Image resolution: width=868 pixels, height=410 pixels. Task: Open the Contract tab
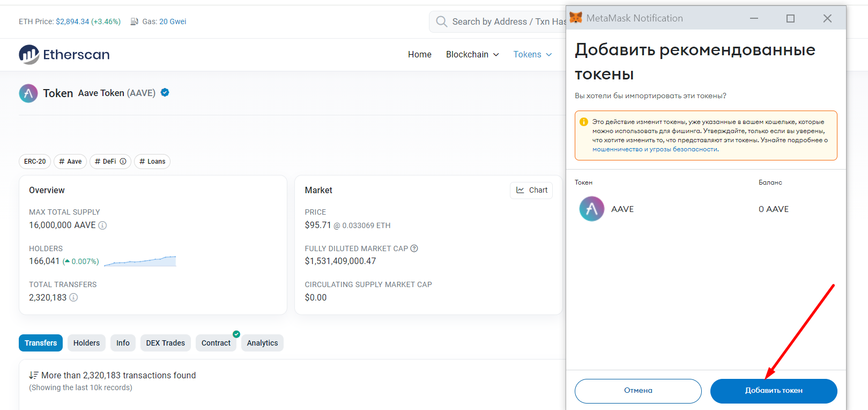(x=216, y=343)
